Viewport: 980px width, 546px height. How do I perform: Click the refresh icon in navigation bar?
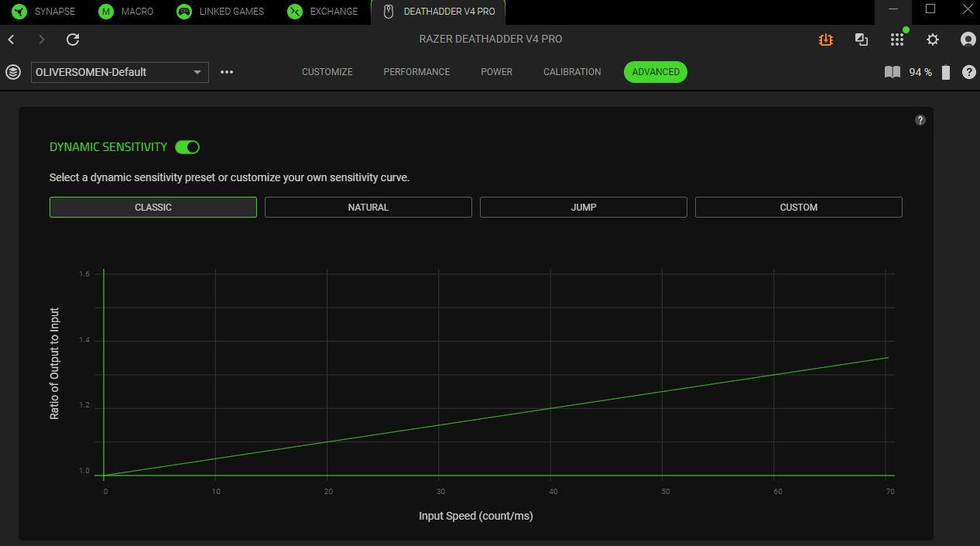coord(73,39)
